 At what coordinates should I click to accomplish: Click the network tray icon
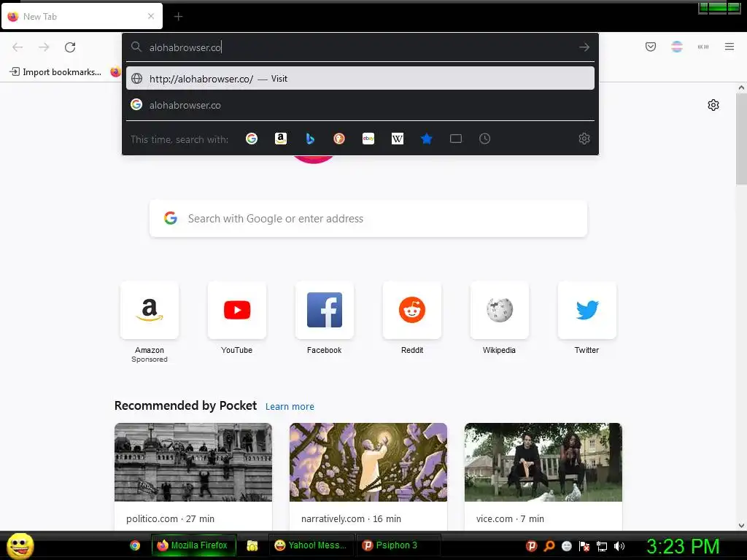[x=602, y=546]
